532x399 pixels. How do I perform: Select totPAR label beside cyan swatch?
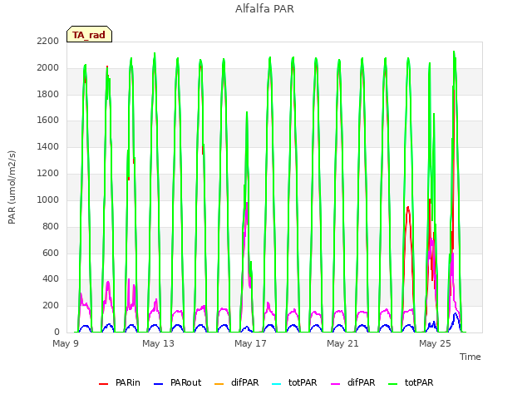point(303,382)
